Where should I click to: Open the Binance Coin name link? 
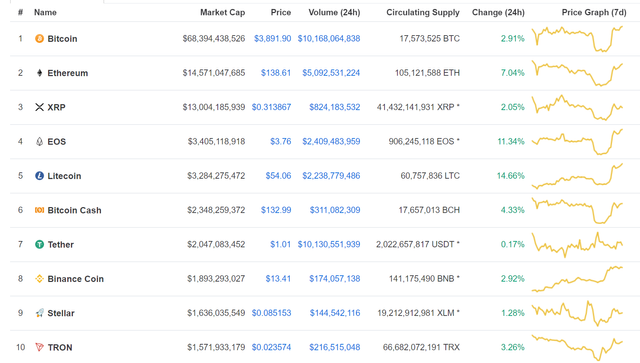[76, 279]
